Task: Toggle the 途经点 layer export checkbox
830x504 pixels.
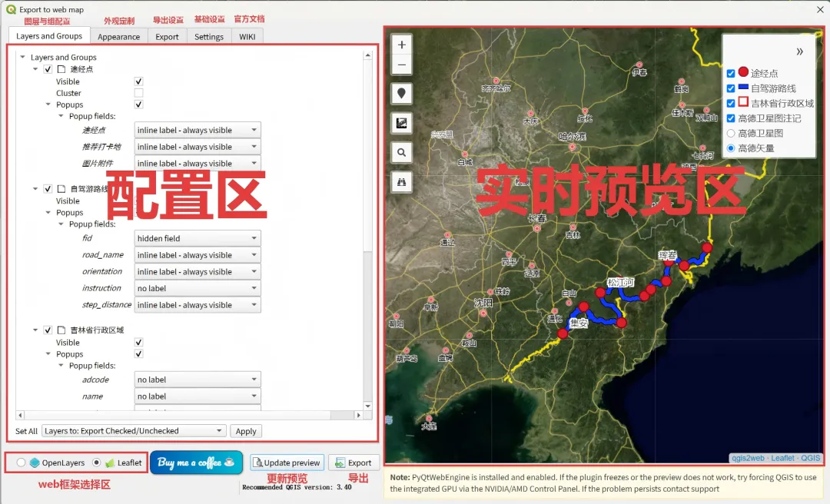Action: pyautogui.click(x=48, y=69)
